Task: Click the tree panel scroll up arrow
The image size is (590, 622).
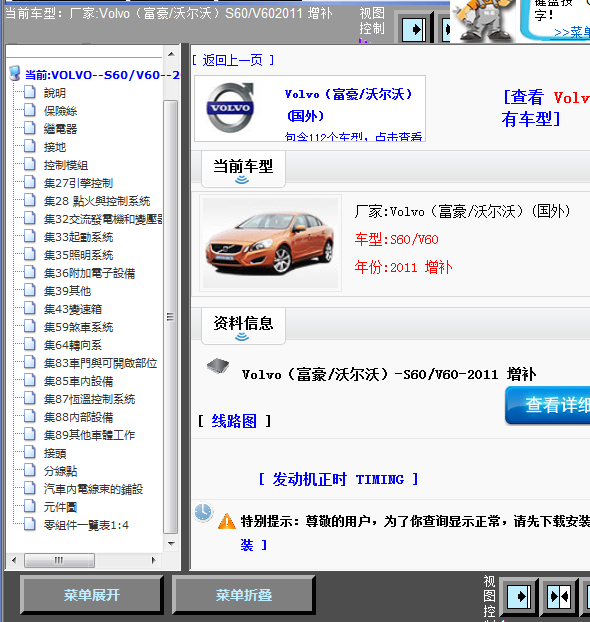Action: (171, 54)
